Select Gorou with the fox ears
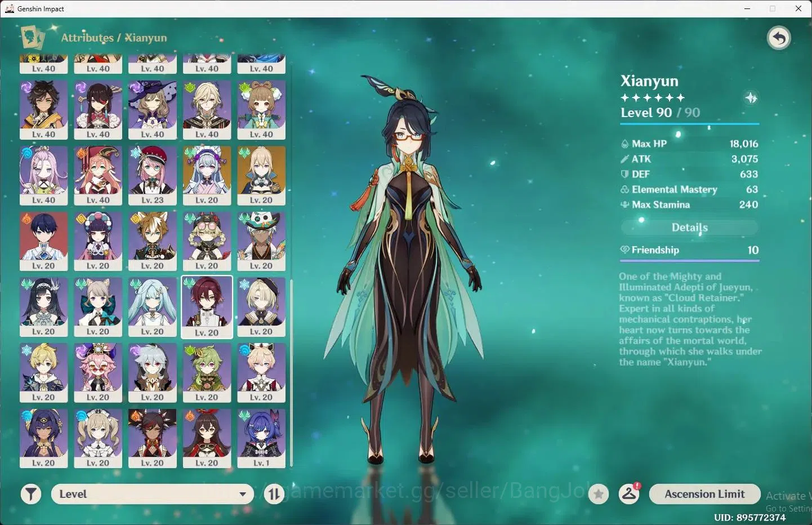This screenshot has height=525, width=812. click(x=153, y=242)
